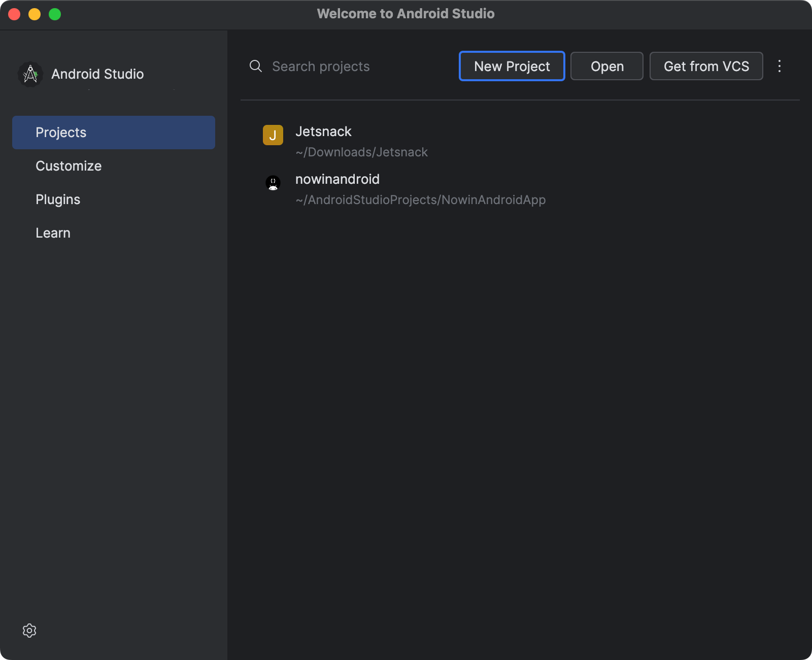Viewport: 812px width, 660px height.
Task: Click the kebab menu icon near Get from VCS
Action: (779, 66)
